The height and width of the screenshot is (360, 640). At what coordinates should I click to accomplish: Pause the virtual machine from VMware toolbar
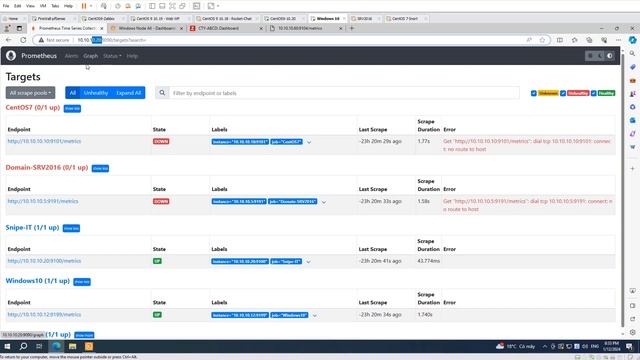(x=84, y=6)
